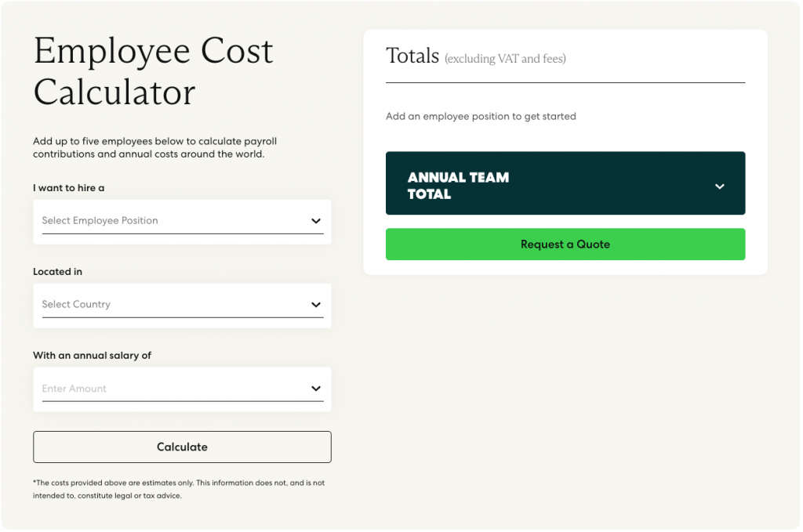Viewport: 803px width, 532px height.
Task: Click the divider line beneath the Totals heading
Action: coord(565,82)
